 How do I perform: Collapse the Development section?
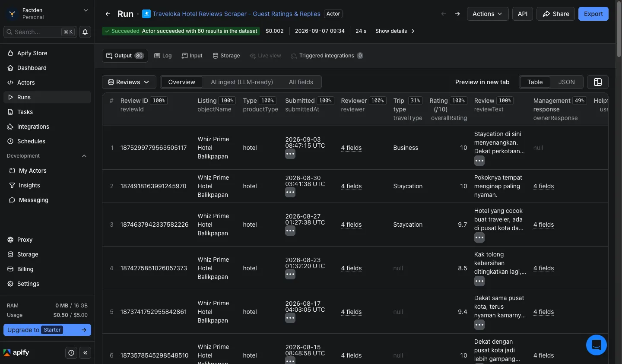click(x=47, y=156)
